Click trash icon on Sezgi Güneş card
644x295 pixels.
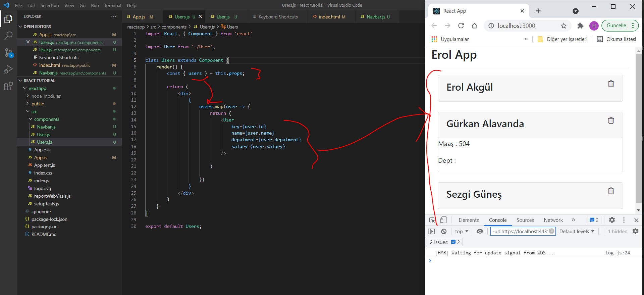pos(611,191)
